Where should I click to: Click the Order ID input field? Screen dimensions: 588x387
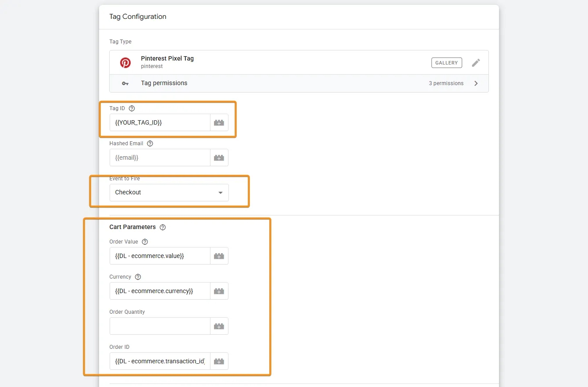pos(160,361)
